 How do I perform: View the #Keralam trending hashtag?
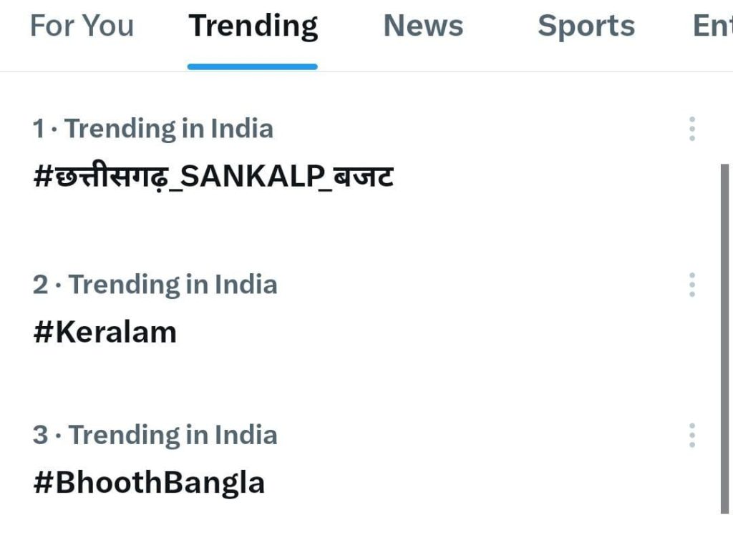(x=105, y=333)
